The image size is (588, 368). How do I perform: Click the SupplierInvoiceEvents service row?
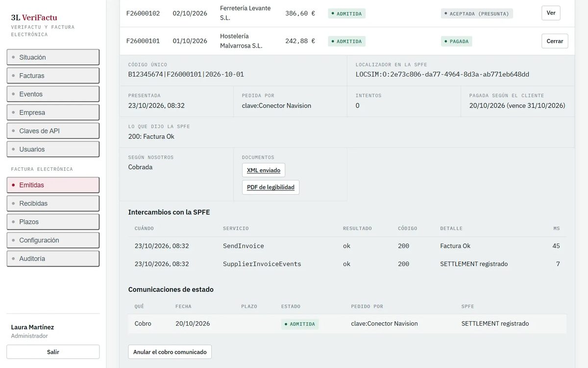tap(347, 264)
